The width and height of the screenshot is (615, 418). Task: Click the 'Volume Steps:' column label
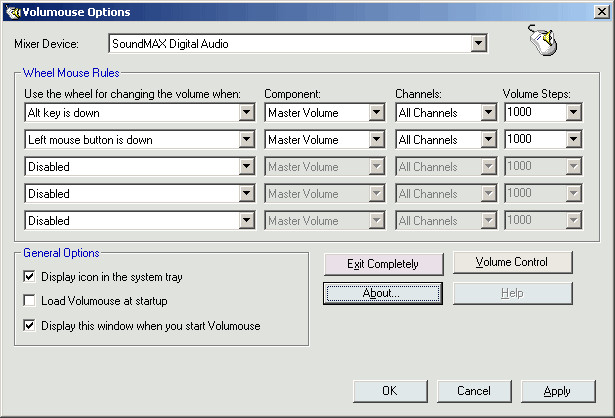pyautogui.click(x=537, y=94)
